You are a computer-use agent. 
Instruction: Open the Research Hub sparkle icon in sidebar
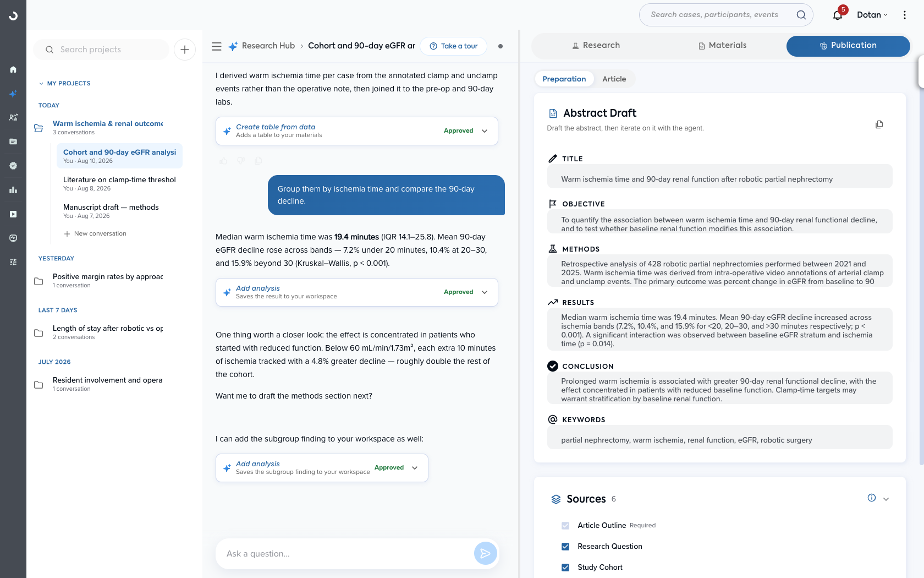pos(13,94)
